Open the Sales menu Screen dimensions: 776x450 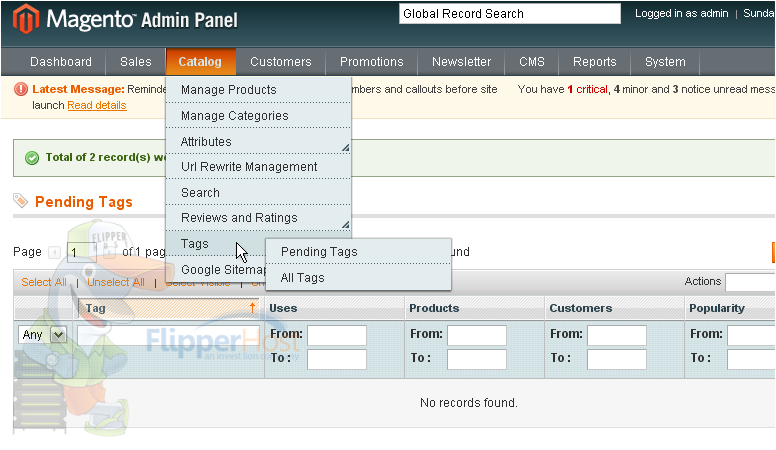point(136,62)
